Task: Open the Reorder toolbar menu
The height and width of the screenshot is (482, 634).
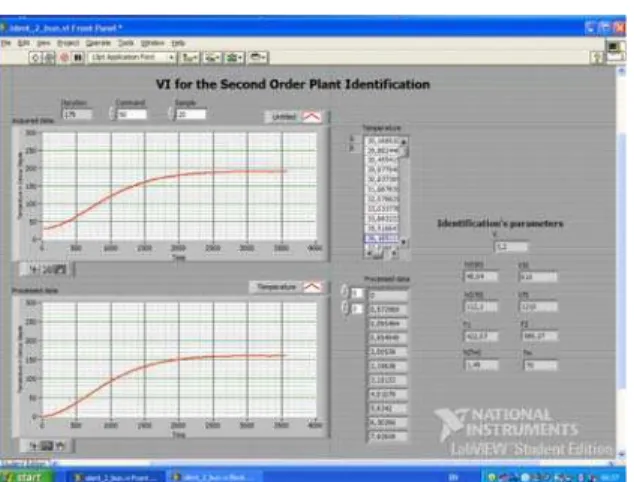Action: pyautogui.click(x=258, y=58)
